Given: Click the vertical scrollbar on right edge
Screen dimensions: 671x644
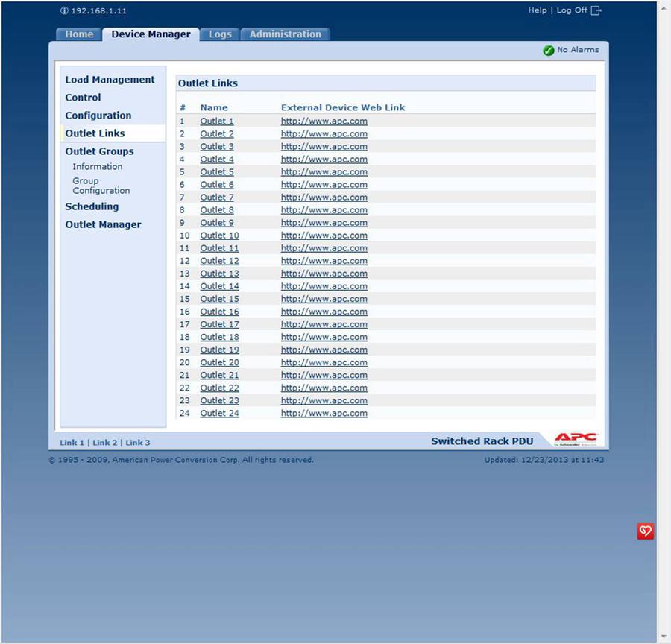Looking at the screenshot, I should pos(664,321).
